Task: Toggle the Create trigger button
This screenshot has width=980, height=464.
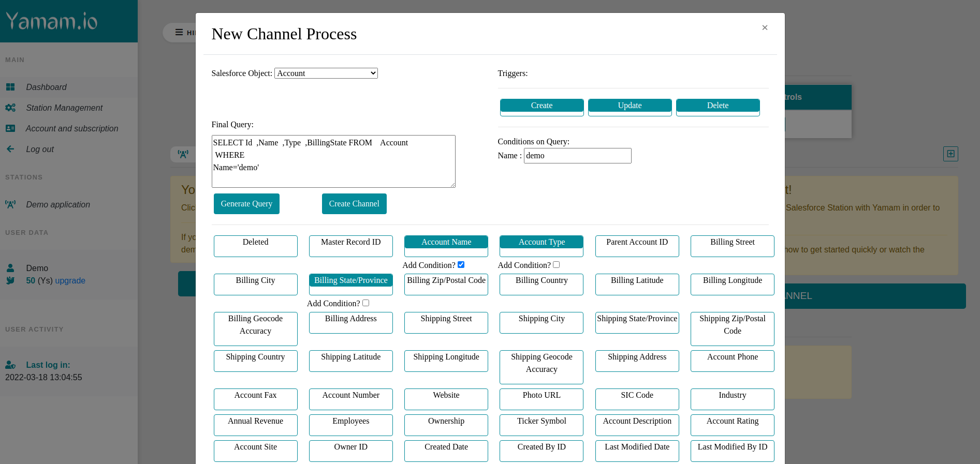Action: pos(542,107)
